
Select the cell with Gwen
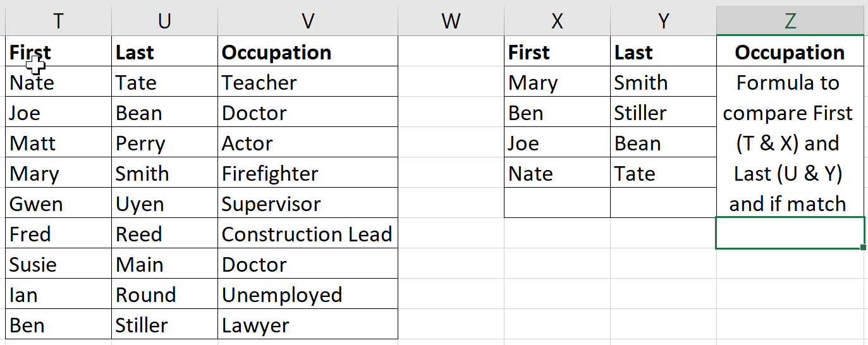pyautogui.click(x=58, y=203)
